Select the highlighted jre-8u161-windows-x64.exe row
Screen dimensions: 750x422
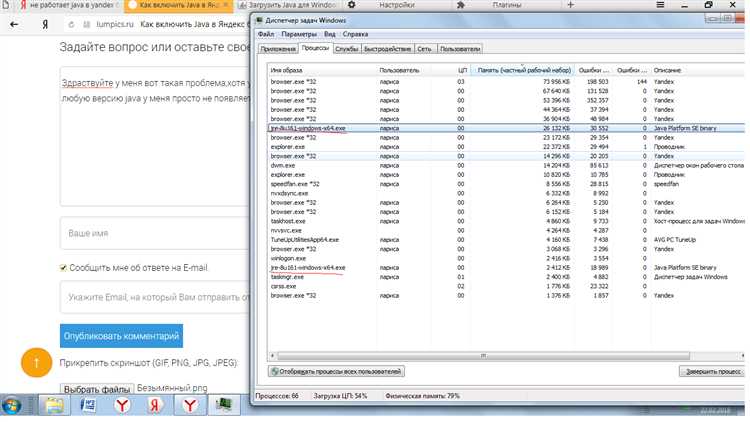[506, 128]
